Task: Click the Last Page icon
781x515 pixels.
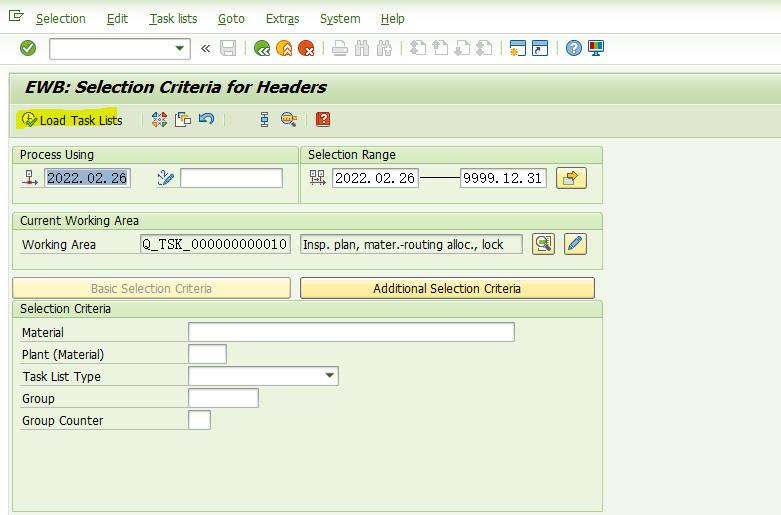Action: pyautogui.click(x=484, y=48)
